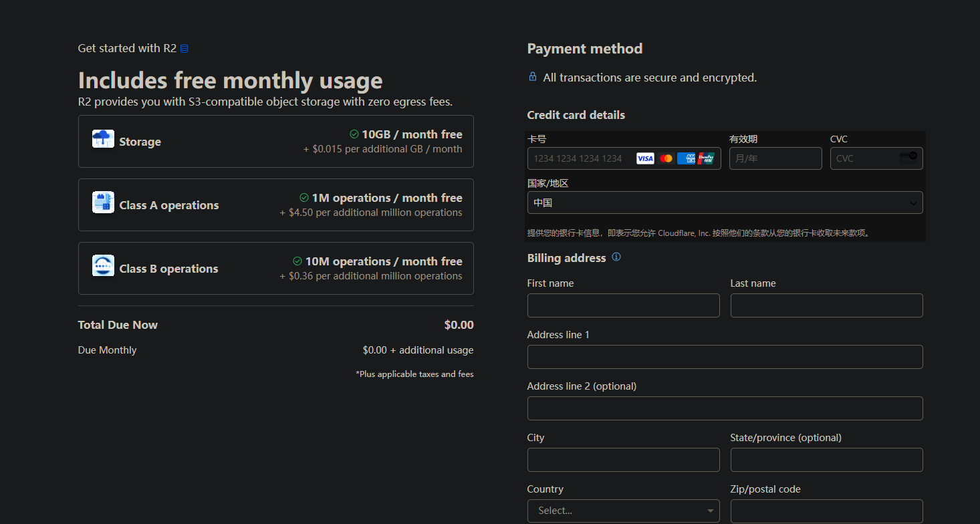Click the Zip/postal code field

coord(826,511)
